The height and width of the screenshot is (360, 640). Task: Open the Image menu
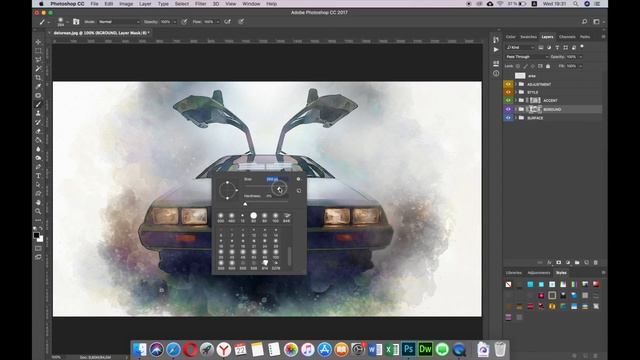click(126, 4)
